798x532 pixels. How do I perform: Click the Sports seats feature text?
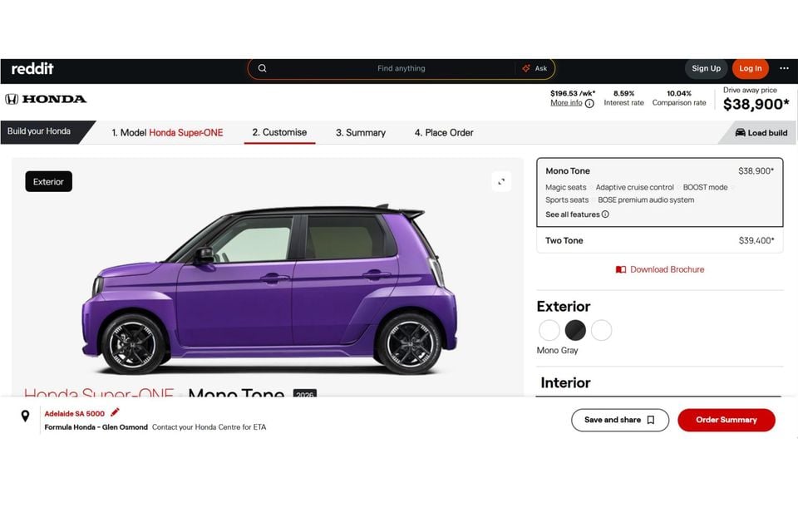coord(567,200)
